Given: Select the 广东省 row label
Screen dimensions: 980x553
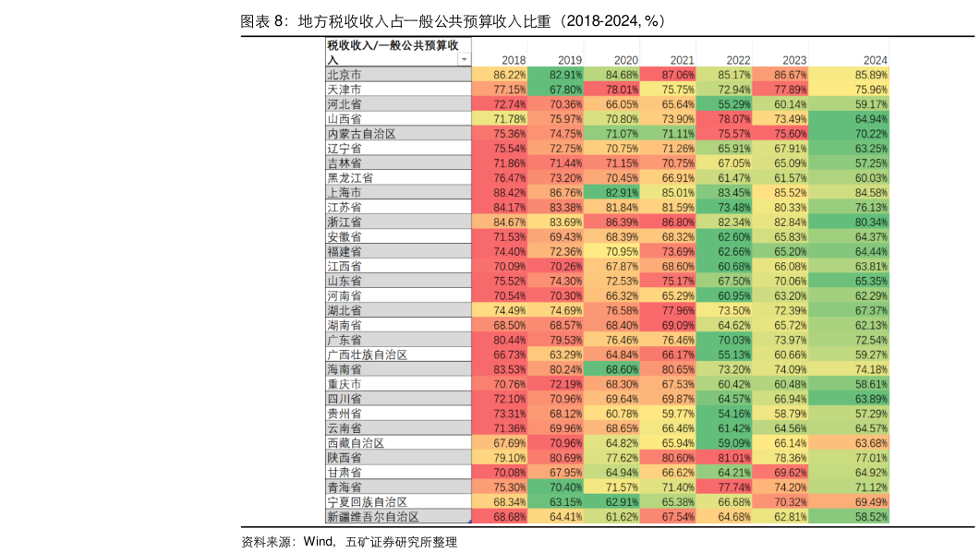Looking at the screenshot, I should point(399,340).
